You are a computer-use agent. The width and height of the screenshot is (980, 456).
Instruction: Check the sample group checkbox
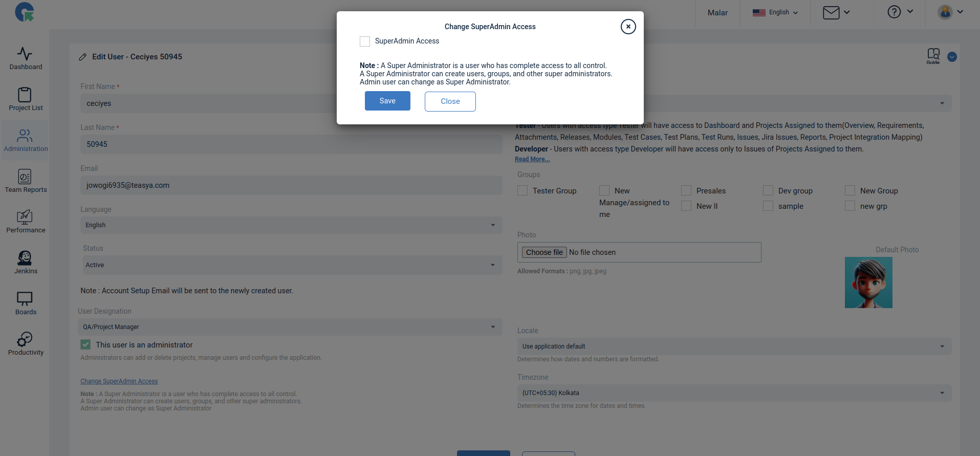[768, 206]
